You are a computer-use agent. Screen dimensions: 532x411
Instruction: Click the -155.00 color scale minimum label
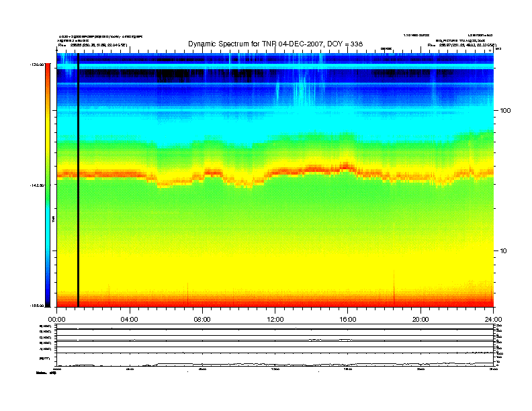pos(37,306)
